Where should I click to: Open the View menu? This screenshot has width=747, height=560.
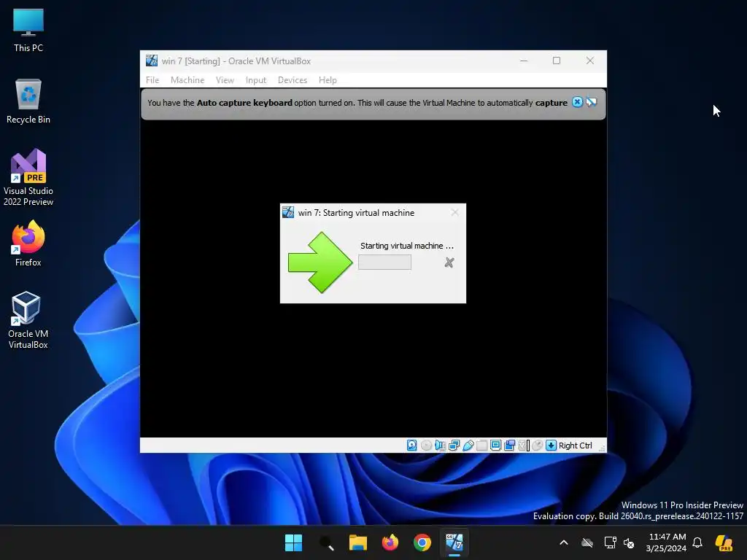(225, 80)
